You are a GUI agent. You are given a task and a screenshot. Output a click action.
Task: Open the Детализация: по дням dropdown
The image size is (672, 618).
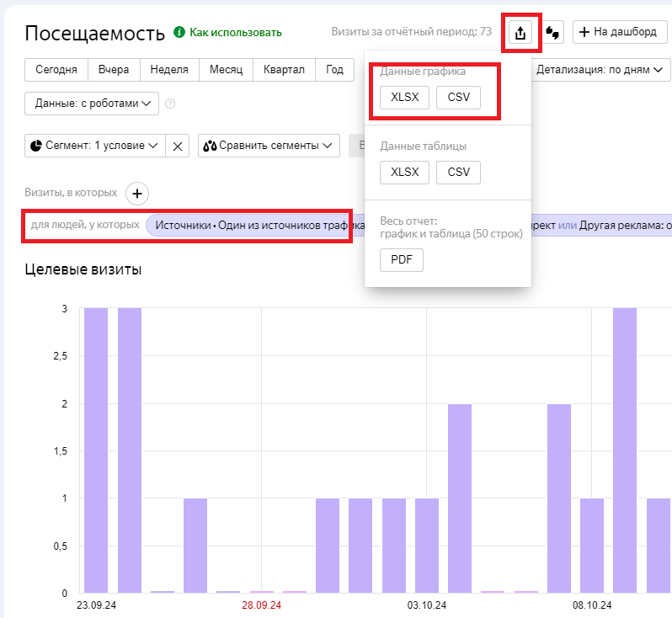pos(599,70)
